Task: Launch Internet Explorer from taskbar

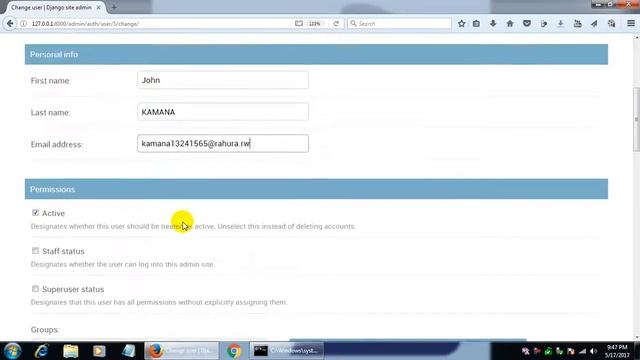Action: pyautogui.click(x=41, y=351)
